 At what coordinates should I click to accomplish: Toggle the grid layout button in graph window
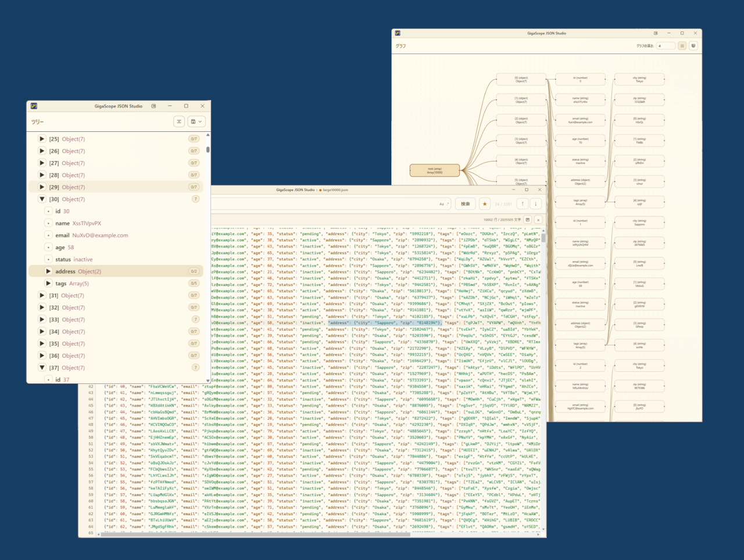pyautogui.click(x=682, y=46)
